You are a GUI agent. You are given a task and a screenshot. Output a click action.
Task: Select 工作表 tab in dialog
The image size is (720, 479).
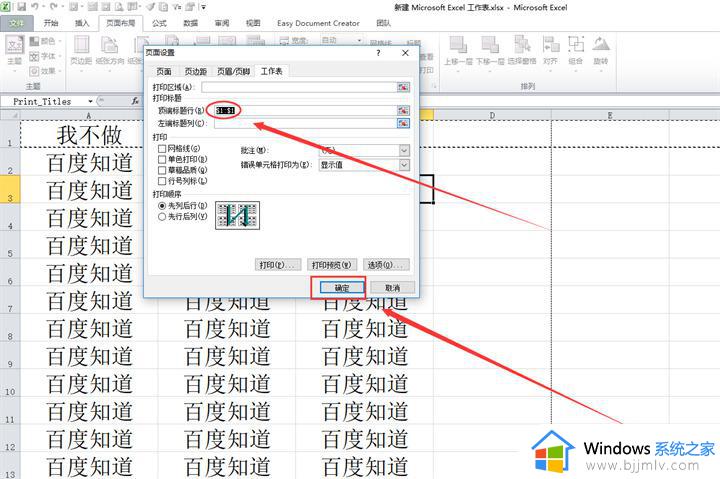pyautogui.click(x=271, y=71)
